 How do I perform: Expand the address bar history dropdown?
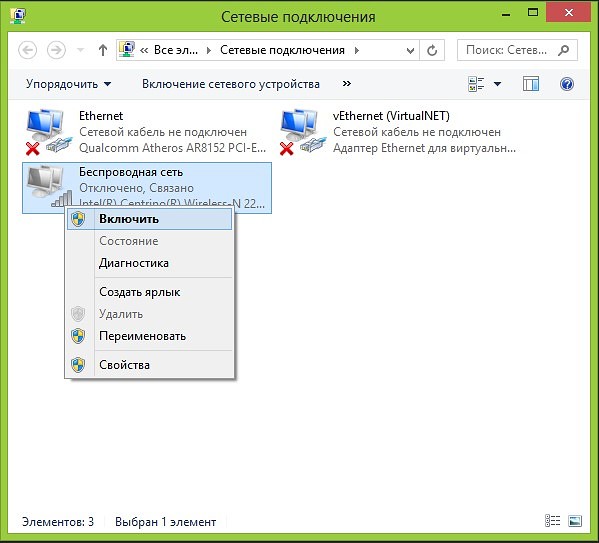coord(410,50)
